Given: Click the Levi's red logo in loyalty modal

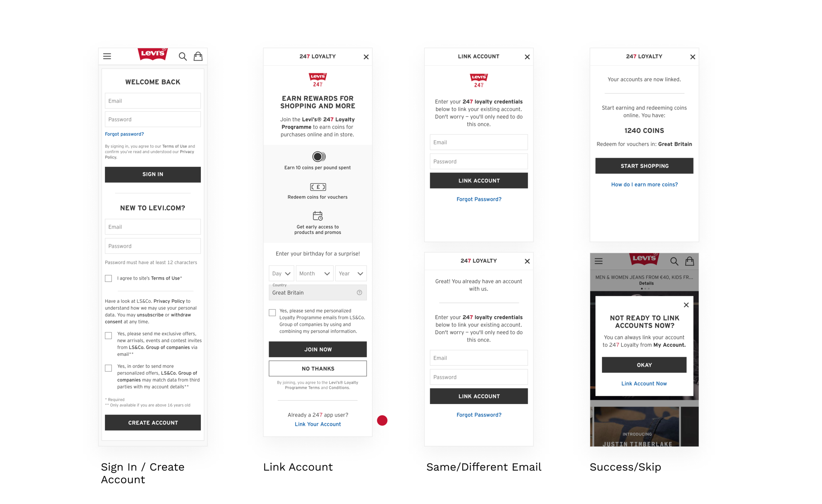Looking at the screenshot, I should click(318, 79).
